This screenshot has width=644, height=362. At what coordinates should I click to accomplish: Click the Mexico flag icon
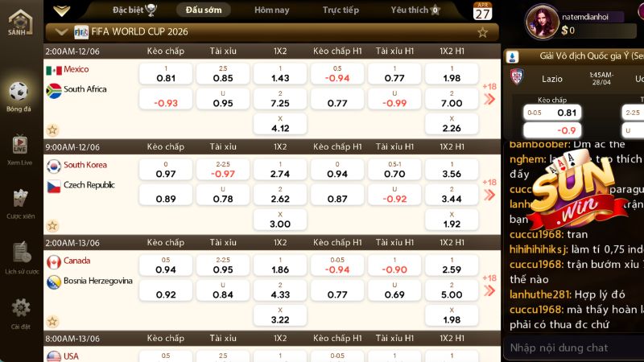(x=54, y=71)
